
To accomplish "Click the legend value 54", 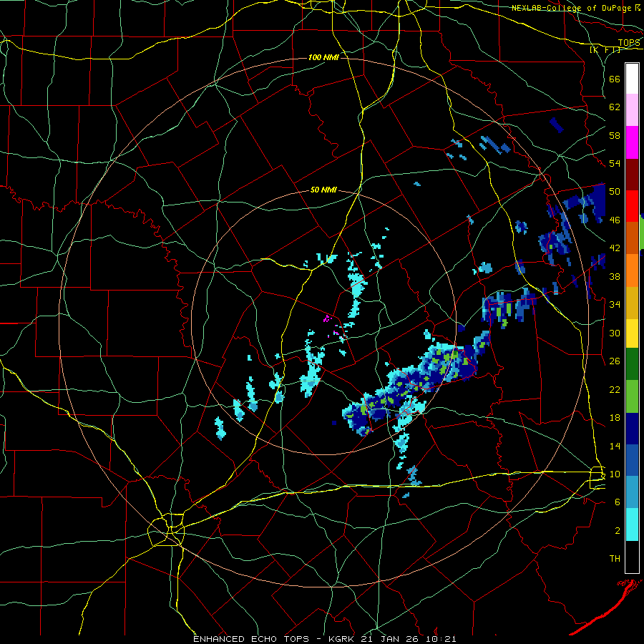I will pos(615,163).
